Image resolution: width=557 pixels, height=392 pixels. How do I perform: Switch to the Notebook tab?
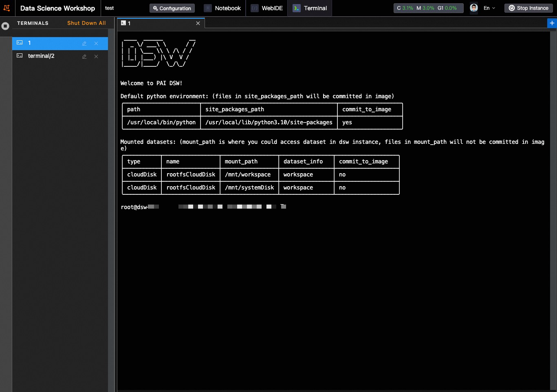coord(222,8)
